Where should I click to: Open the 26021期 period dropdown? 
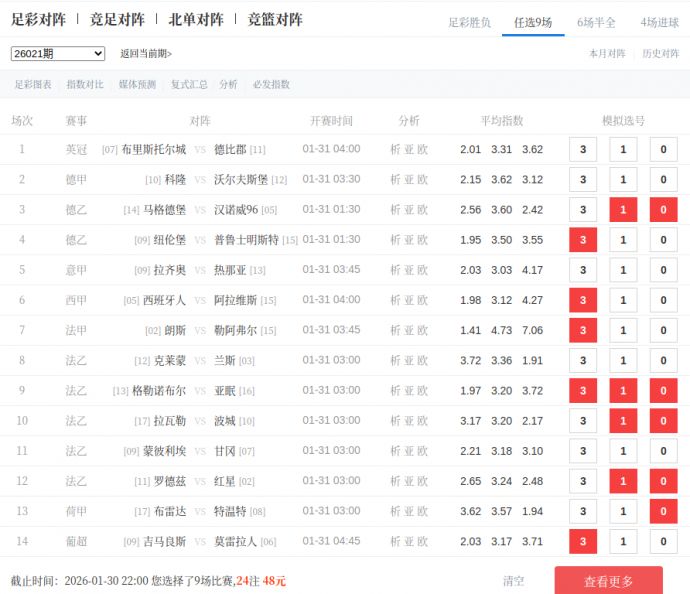[x=58, y=54]
